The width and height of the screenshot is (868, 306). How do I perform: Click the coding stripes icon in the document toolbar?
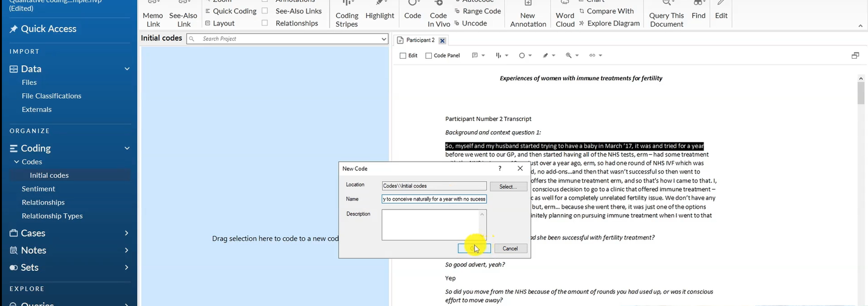(x=499, y=55)
